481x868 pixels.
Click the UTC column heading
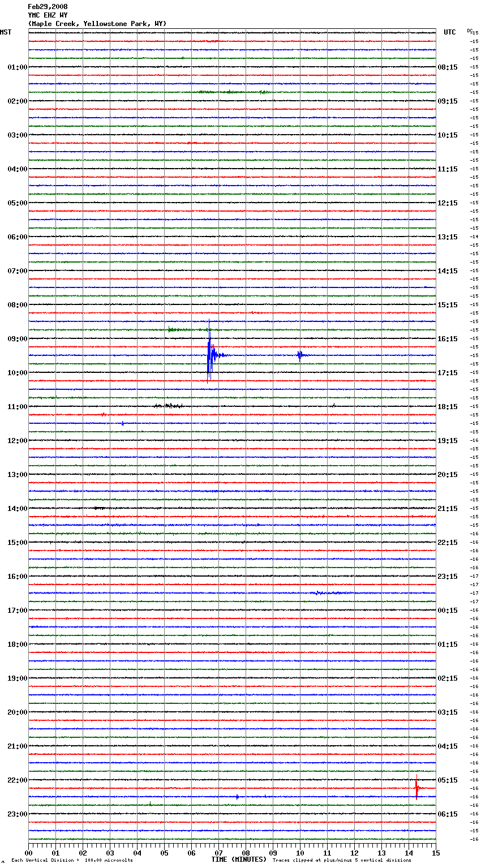click(x=450, y=32)
